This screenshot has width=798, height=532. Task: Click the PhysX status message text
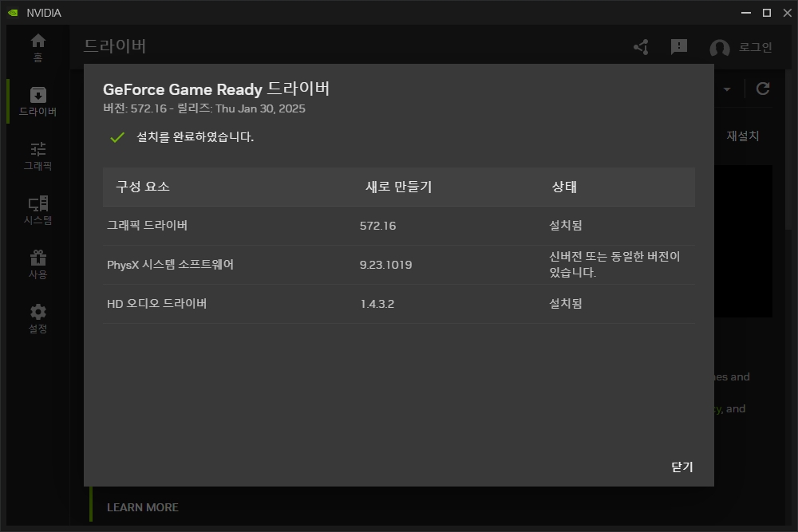pos(614,265)
